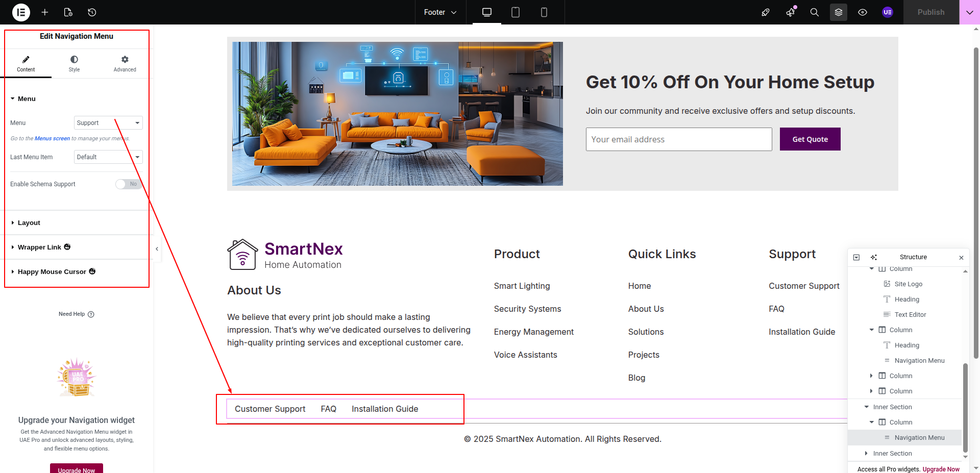Screen dimensions: 980x473
Task: Click the Get Quote button
Action: 810,139
